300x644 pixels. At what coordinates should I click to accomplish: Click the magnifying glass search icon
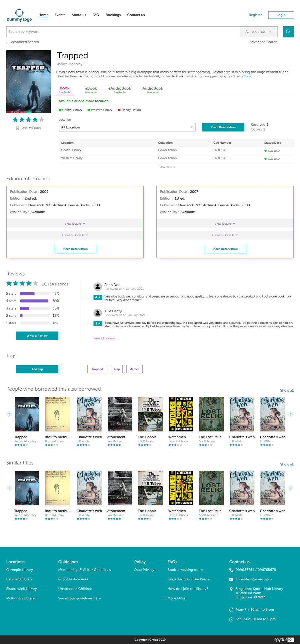click(x=288, y=32)
